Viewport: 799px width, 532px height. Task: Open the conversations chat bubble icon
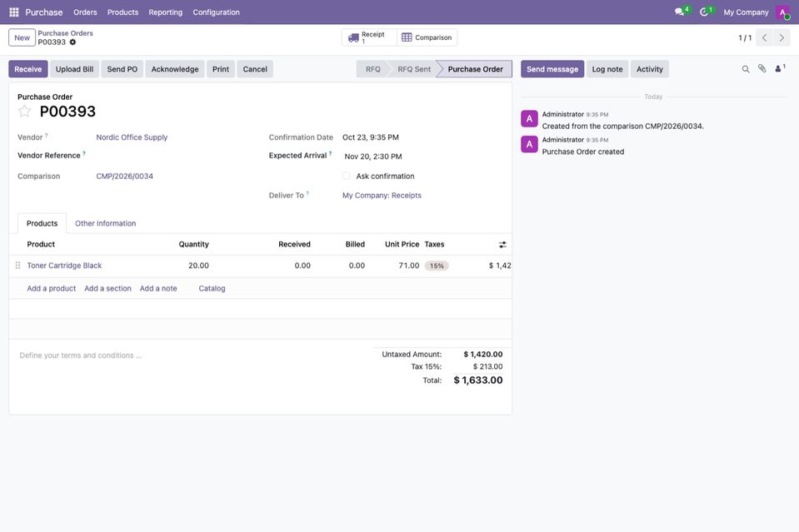(x=679, y=12)
